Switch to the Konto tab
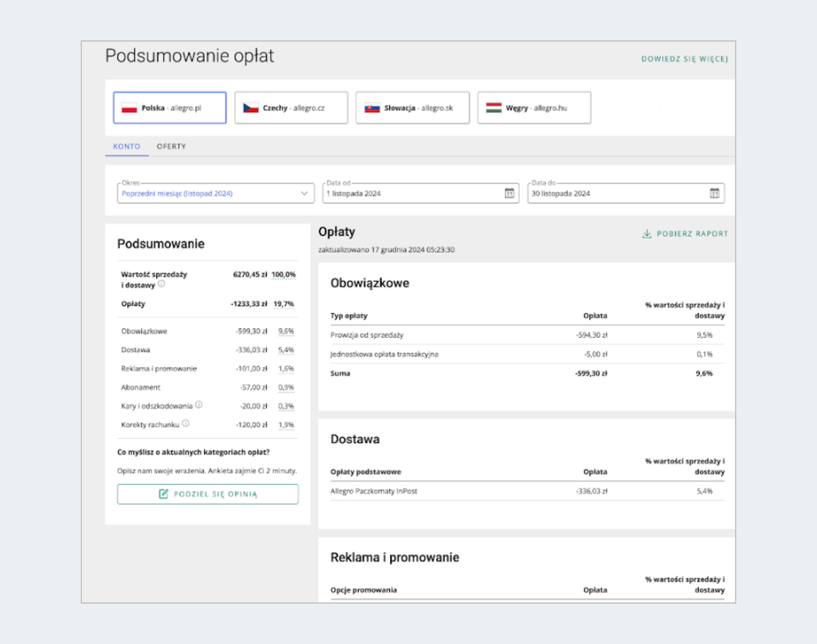 (x=127, y=146)
